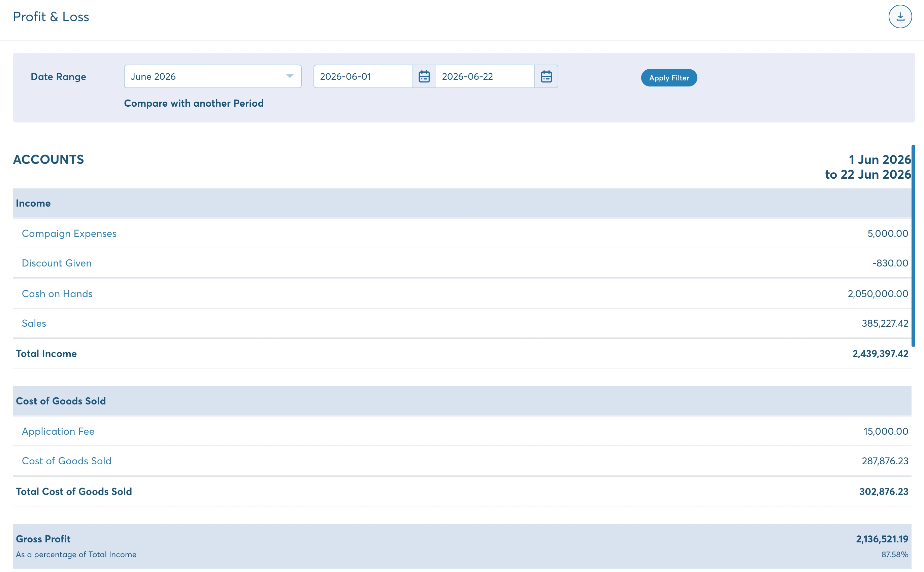Click the start date field 2026-06-01

coord(363,76)
